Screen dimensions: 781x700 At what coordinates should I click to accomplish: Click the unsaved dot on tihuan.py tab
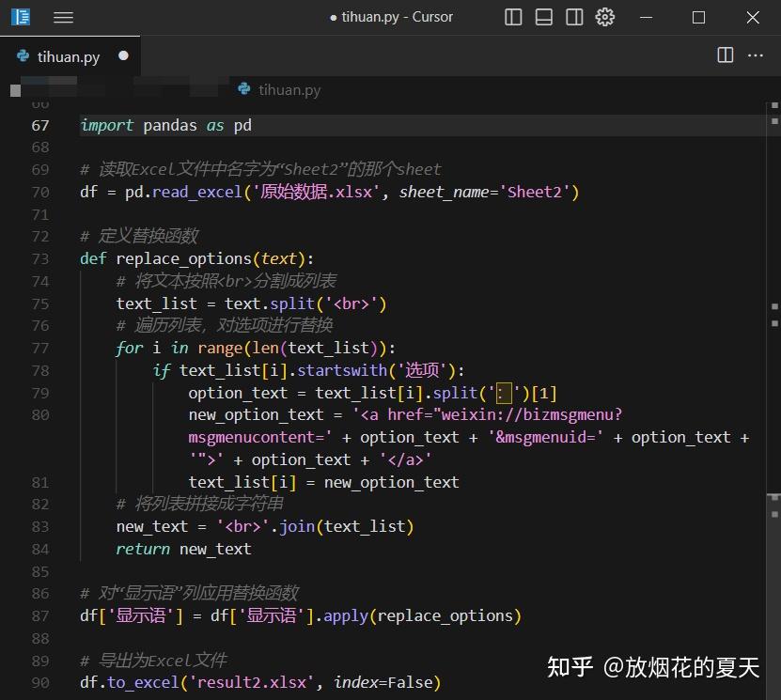pyautogui.click(x=123, y=56)
